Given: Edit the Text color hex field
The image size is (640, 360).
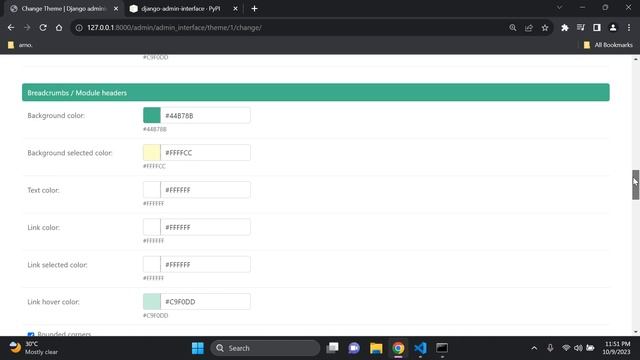Looking at the screenshot, I should click(x=205, y=190).
